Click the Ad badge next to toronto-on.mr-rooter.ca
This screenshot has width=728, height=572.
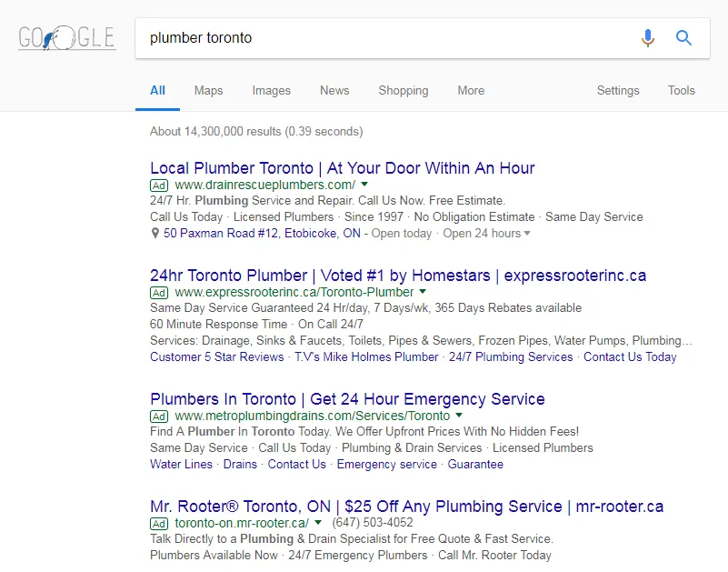click(x=159, y=524)
